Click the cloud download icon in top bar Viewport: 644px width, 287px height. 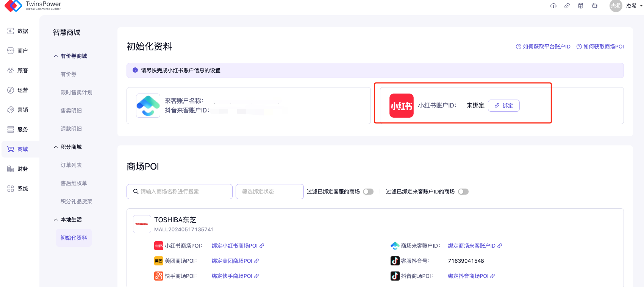[553, 6]
